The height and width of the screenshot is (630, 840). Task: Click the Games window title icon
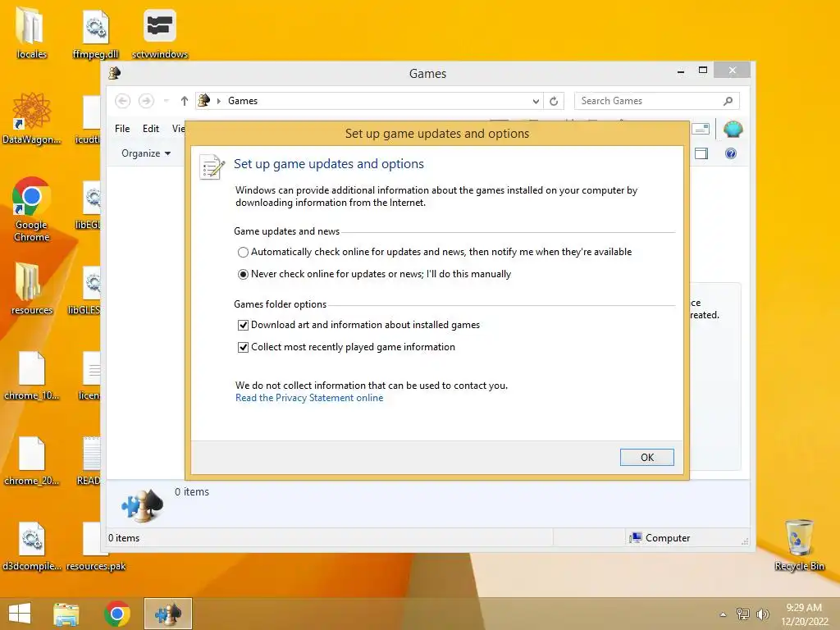pyautogui.click(x=115, y=73)
